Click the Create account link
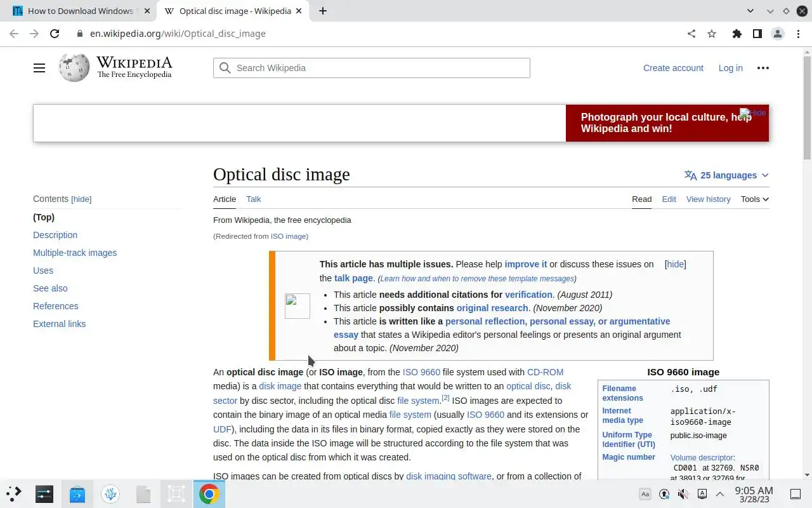812x508 pixels. [673, 68]
